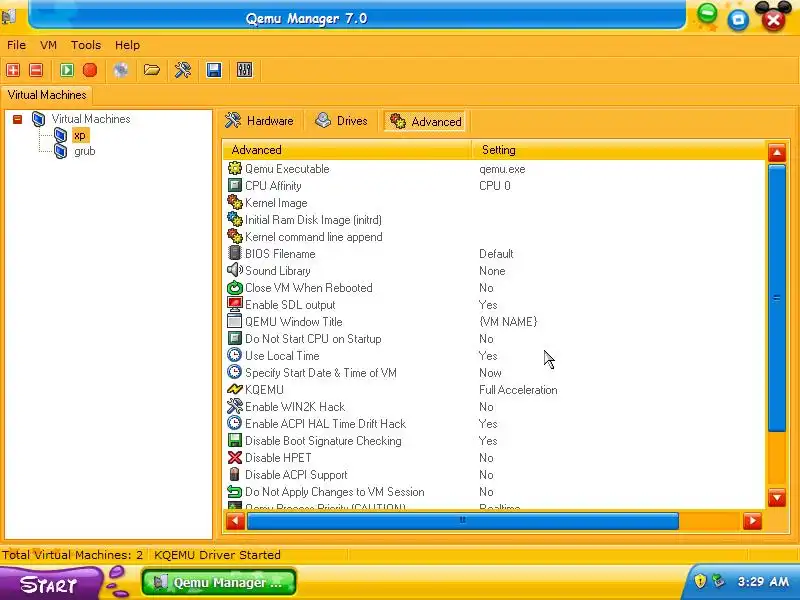
Task: Click the taskbar clock showing 3:29 AM
Action: pyautogui.click(x=763, y=582)
